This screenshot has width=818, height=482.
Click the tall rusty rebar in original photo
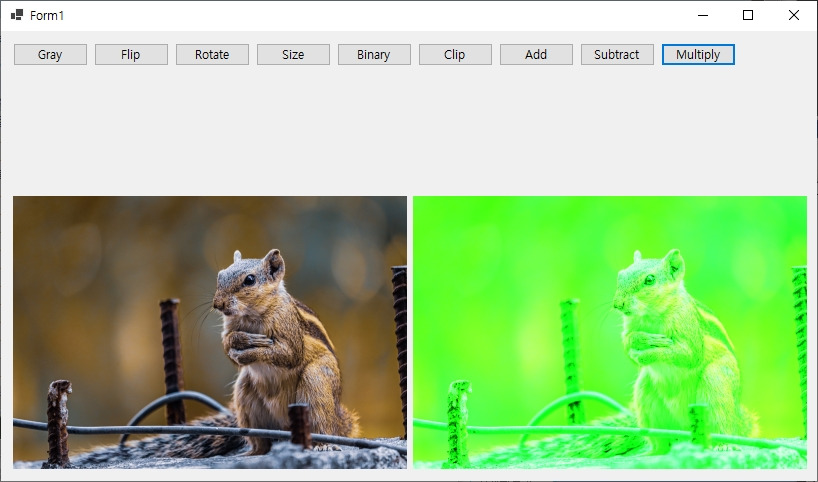tap(172, 362)
